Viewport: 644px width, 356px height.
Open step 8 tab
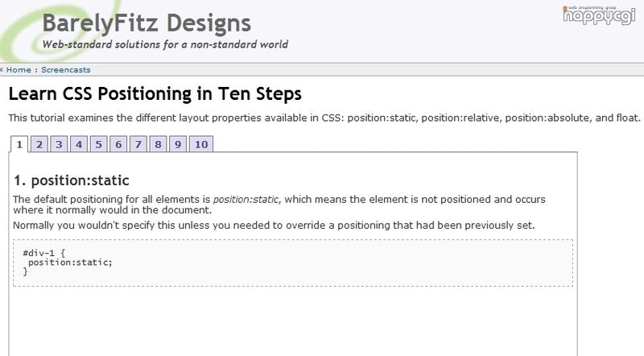[158, 144]
